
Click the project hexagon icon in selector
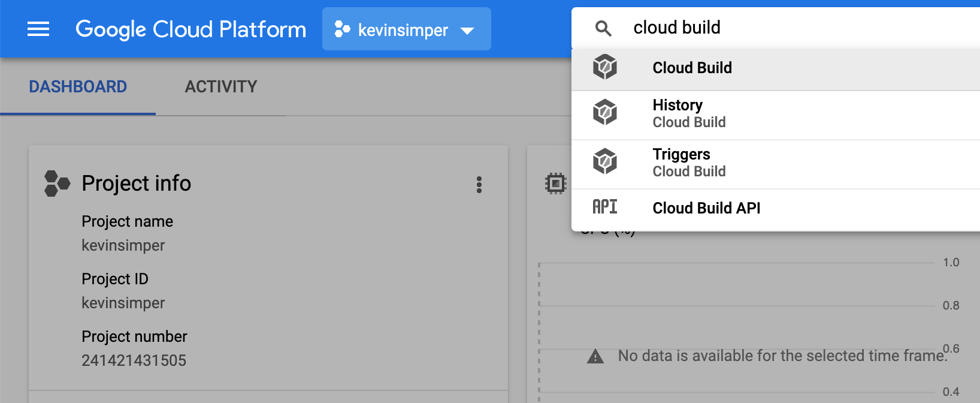(342, 29)
